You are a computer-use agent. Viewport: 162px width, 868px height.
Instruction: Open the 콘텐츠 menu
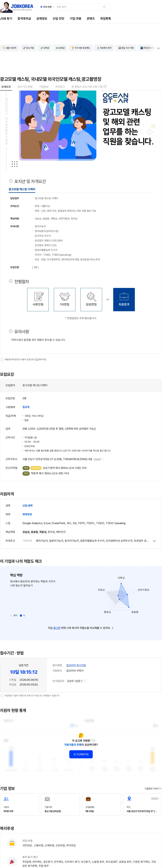coord(91,19)
